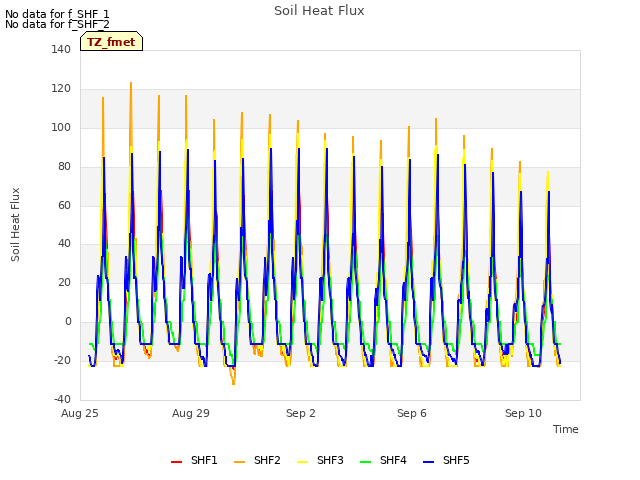The height and width of the screenshot is (480, 640).
Task: Click the 'No data for f_SHF_2' message
Action: 57,24
